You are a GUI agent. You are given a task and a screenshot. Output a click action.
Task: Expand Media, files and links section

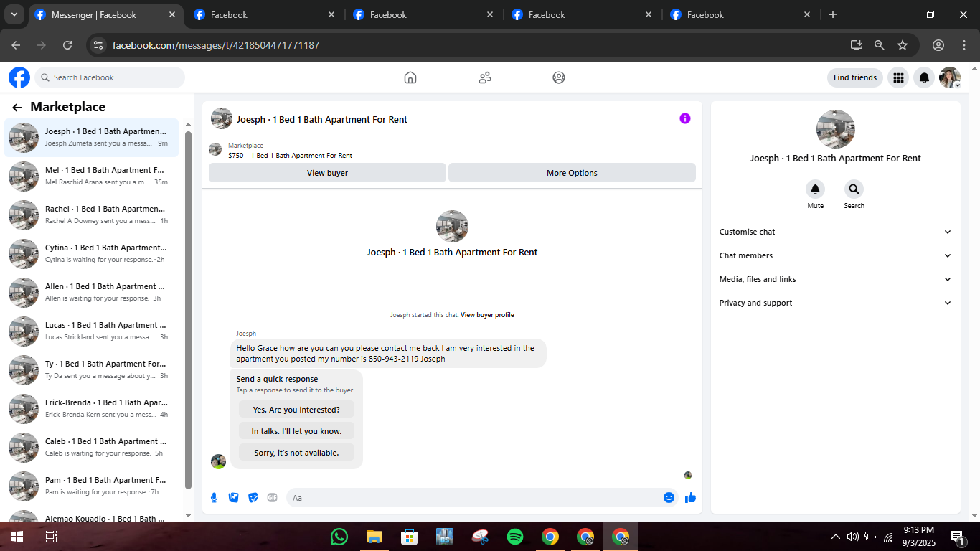point(836,279)
